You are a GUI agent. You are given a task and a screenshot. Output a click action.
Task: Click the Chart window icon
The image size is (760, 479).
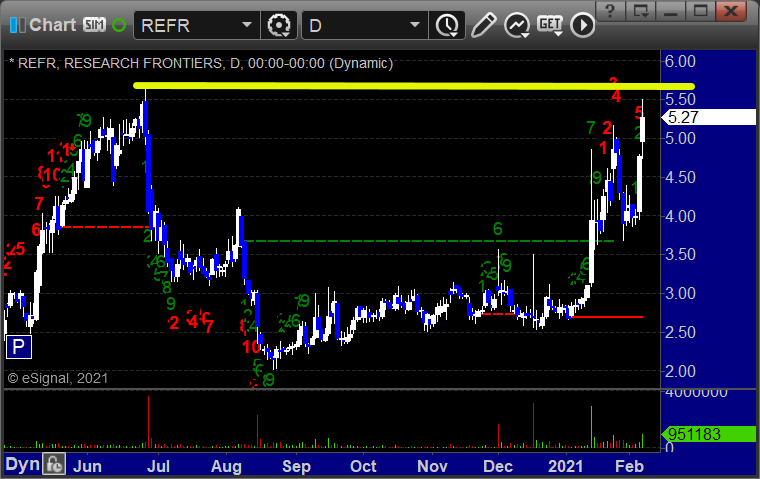coord(18,25)
